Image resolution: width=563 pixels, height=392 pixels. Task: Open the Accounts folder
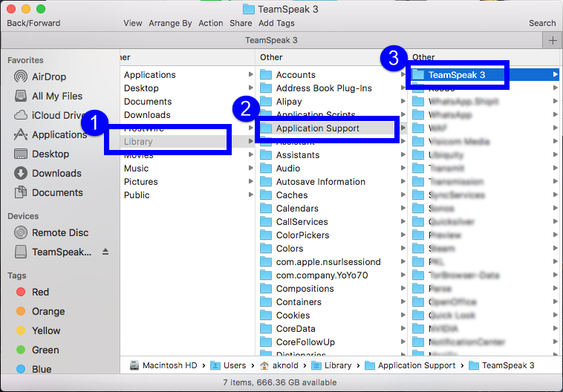pyautogui.click(x=331, y=75)
